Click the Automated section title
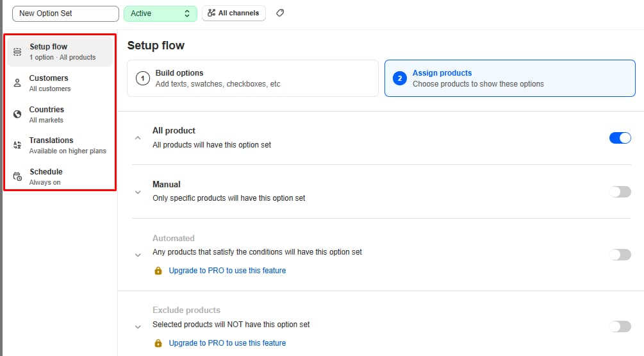Image resolution: width=644 pixels, height=356 pixels. click(173, 238)
